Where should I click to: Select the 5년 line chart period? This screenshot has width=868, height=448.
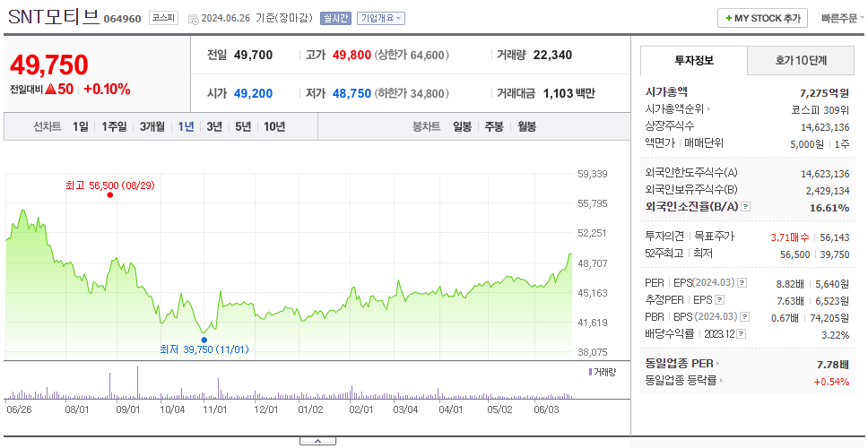point(243,126)
